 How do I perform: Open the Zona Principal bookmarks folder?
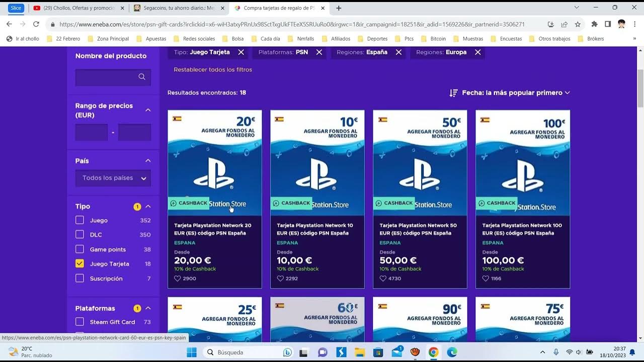point(108,39)
